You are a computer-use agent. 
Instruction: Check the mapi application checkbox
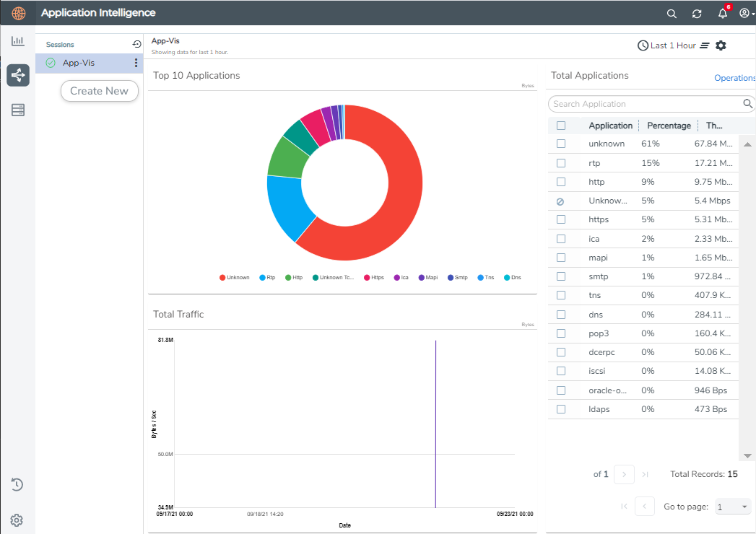561,258
